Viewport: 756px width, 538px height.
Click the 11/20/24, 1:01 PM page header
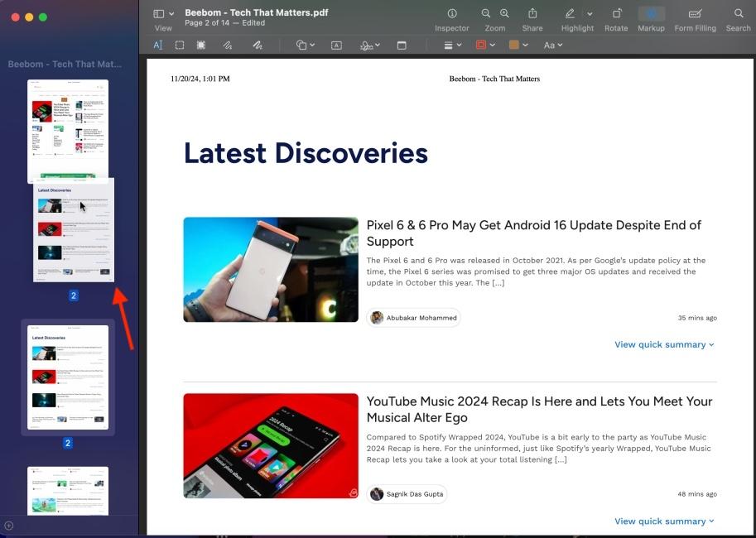200,79
